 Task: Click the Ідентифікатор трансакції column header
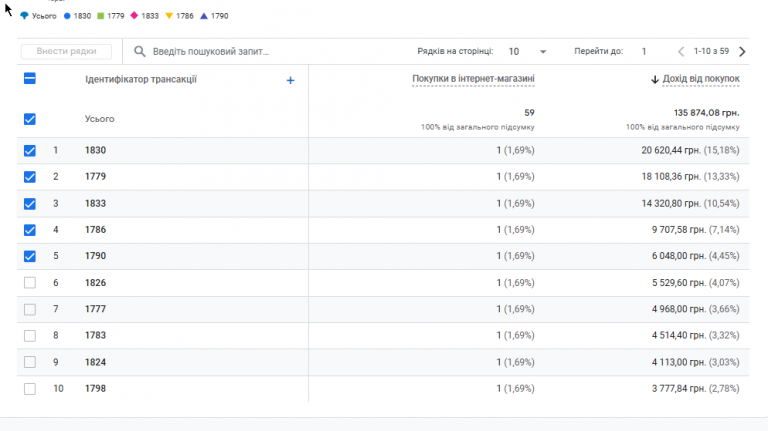(x=141, y=79)
